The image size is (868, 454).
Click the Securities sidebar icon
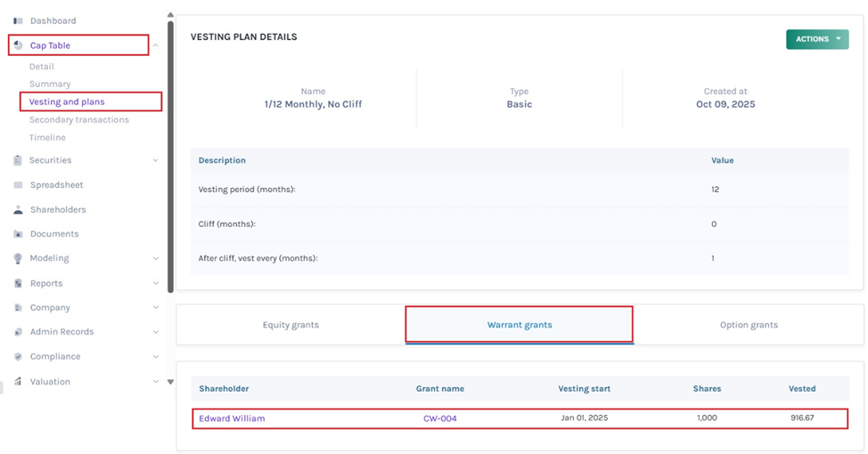[x=18, y=161]
